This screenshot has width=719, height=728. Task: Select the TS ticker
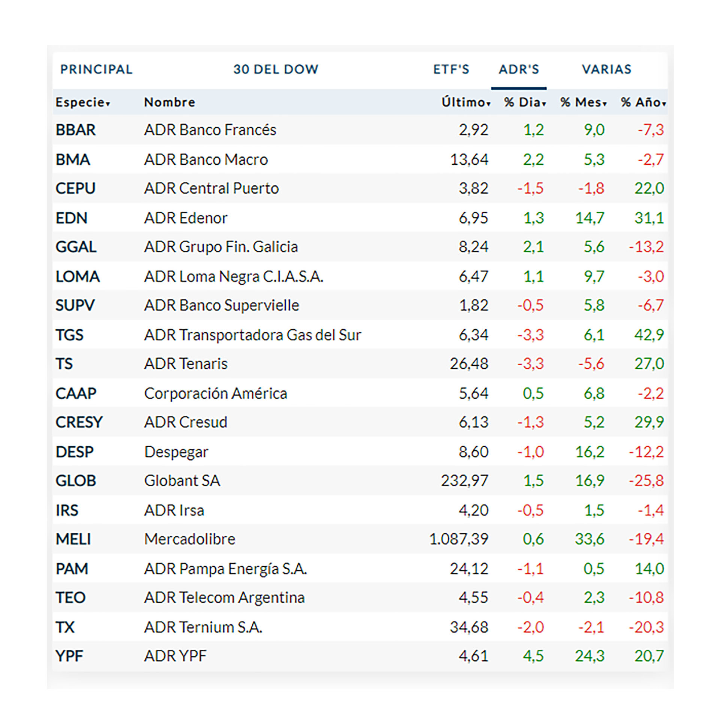click(64, 364)
